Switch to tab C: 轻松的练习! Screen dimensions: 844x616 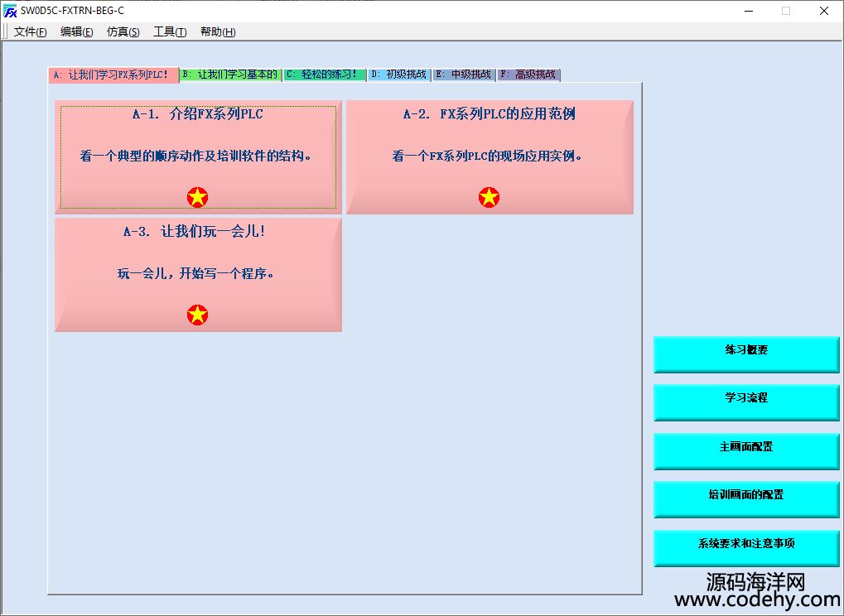point(325,75)
